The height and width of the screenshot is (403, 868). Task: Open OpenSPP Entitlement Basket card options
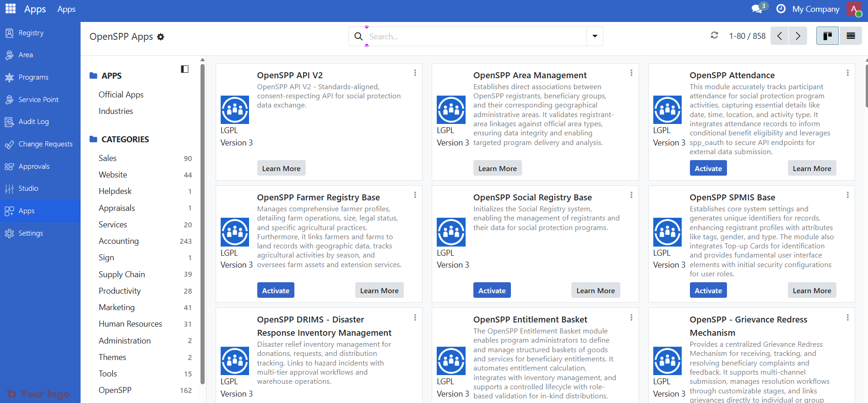pyautogui.click(x=631, y=317)
